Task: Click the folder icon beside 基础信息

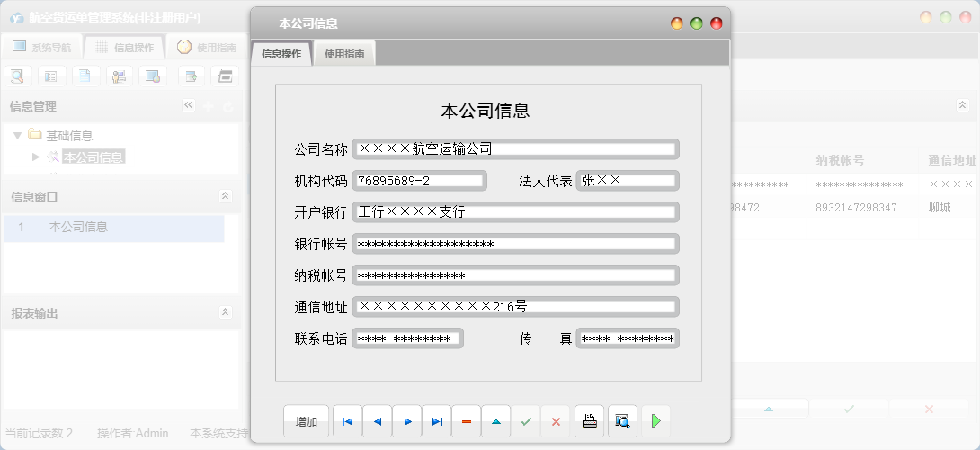Action: (35, 135)
